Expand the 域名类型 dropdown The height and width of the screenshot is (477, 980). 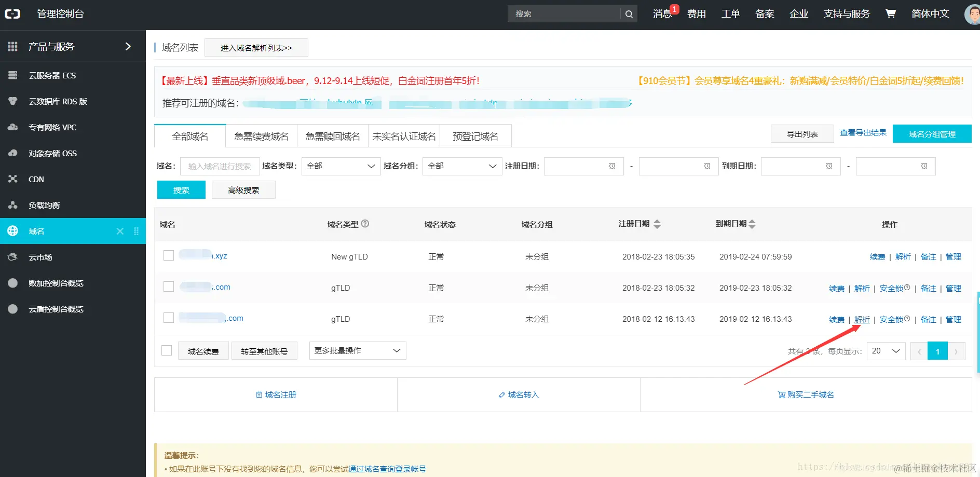(341, 166)
